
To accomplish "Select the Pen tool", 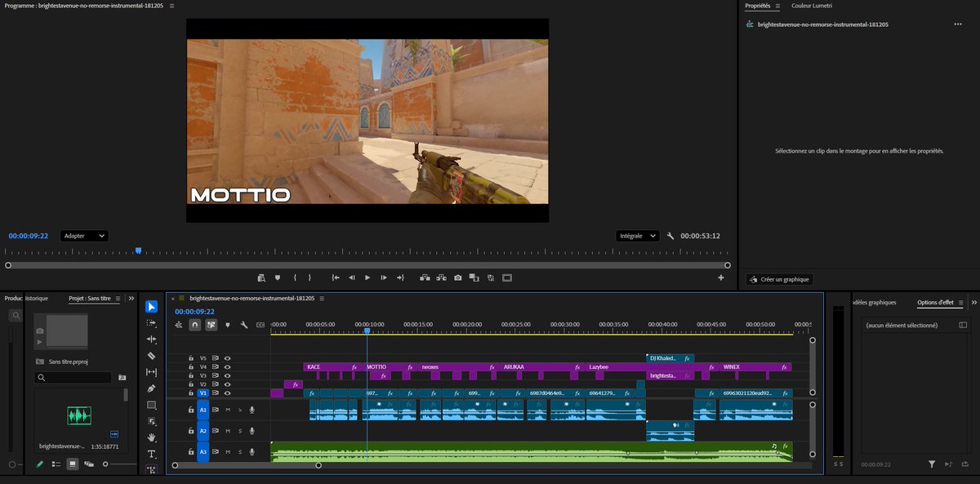I will (x=152, y=389).
